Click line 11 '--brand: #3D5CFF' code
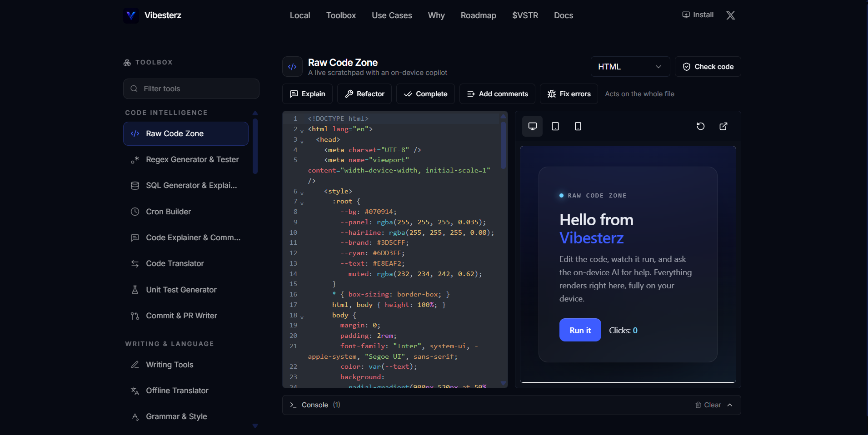The height and width of the screenshot is (435, 868). point(374,242)
